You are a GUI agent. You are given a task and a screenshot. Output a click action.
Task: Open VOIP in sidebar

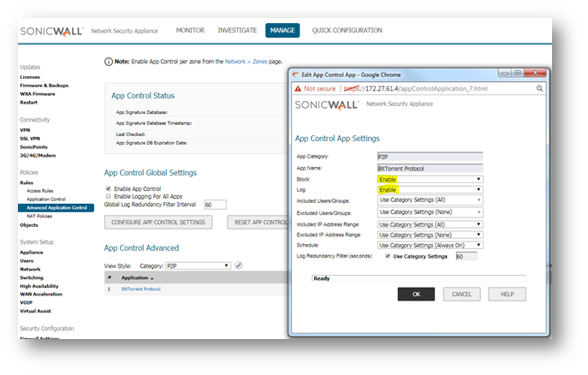click(27, 302)
